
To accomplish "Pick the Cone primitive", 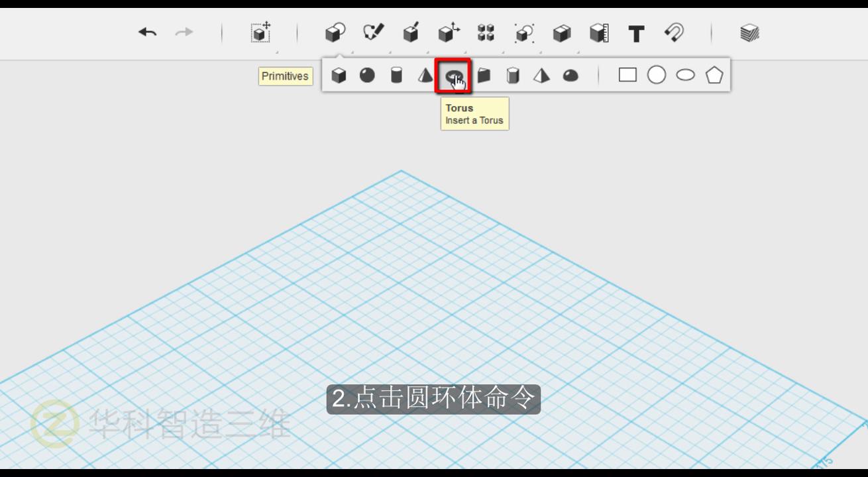I will 425,76.
